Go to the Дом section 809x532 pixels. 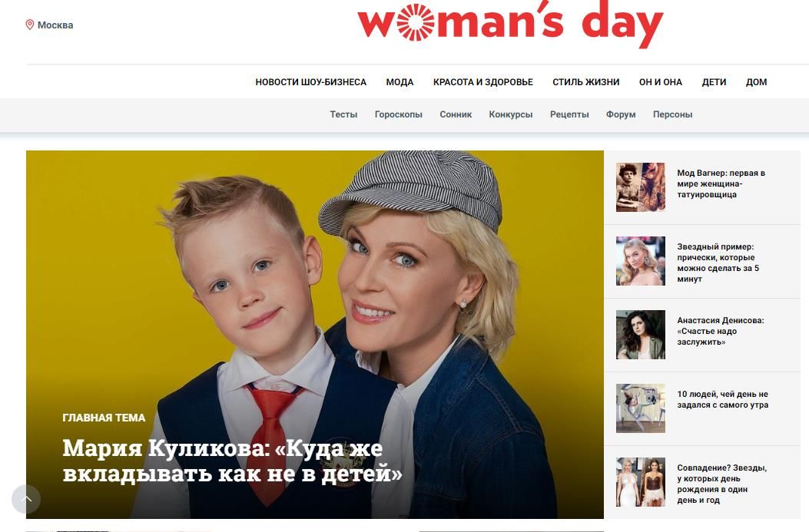(757, 82)
